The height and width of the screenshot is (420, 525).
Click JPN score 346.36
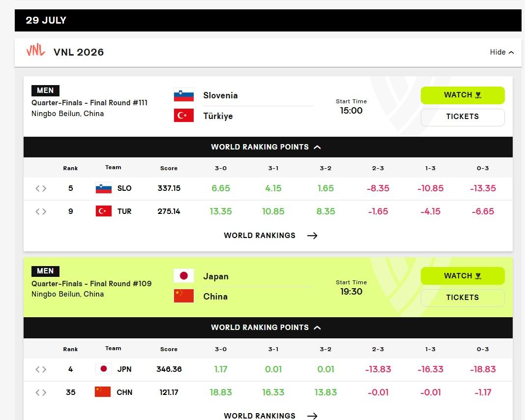coord(169,369)
